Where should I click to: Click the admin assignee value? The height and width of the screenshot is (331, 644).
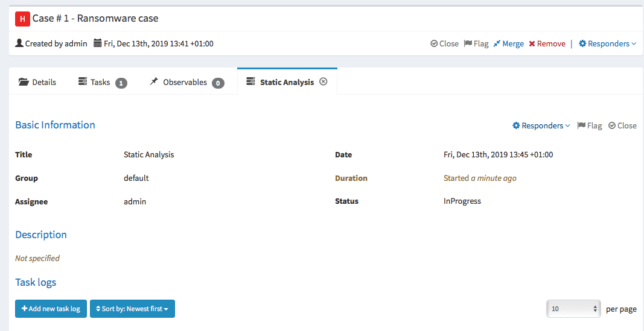point(135,201)
